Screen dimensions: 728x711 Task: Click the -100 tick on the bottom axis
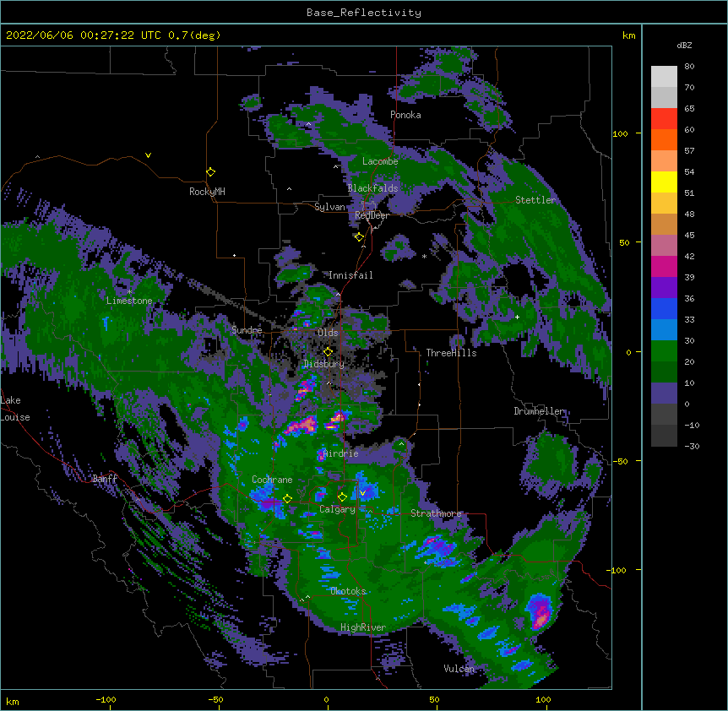coord(106,699)
